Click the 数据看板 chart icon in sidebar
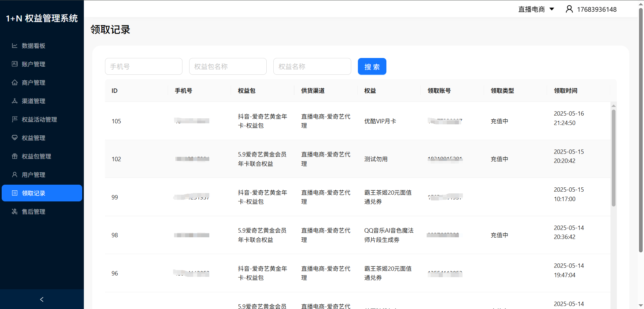This screenshot has width=644, height=309. (14, 46)
